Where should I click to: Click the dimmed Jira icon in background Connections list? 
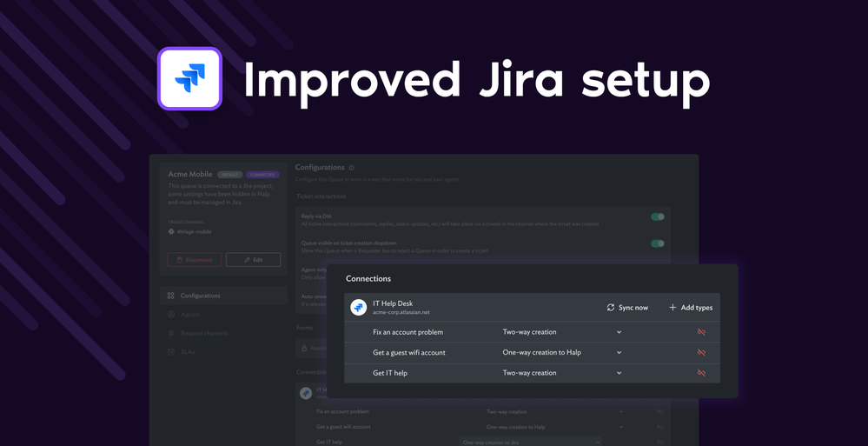305,393
